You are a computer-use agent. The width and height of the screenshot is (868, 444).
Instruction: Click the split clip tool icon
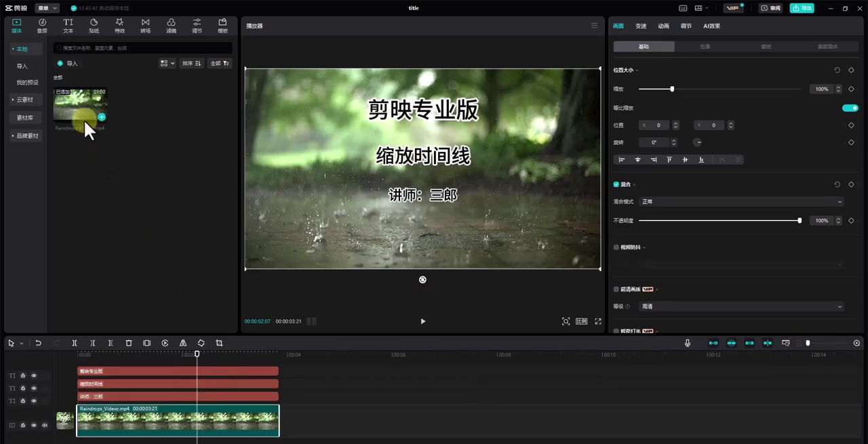point(75,343)
